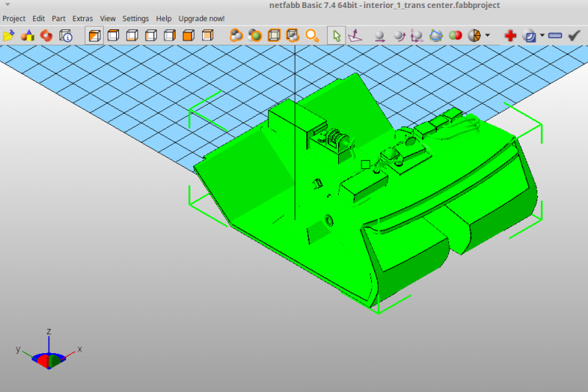Zoom to selected parts icon
The height and width of the screenshot is (392, 588).
tap(255, 35)
